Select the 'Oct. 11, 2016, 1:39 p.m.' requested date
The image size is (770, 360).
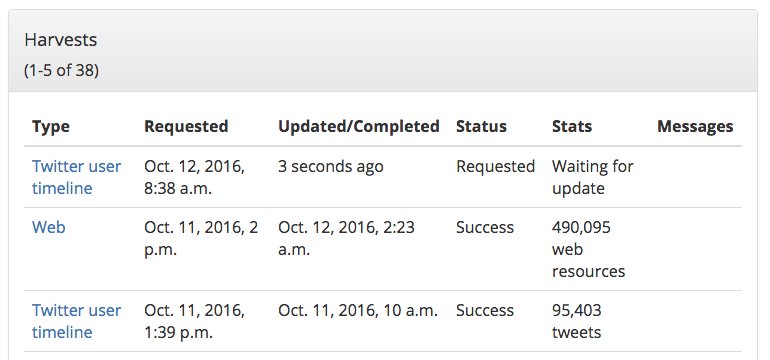(x=194, y=321)
